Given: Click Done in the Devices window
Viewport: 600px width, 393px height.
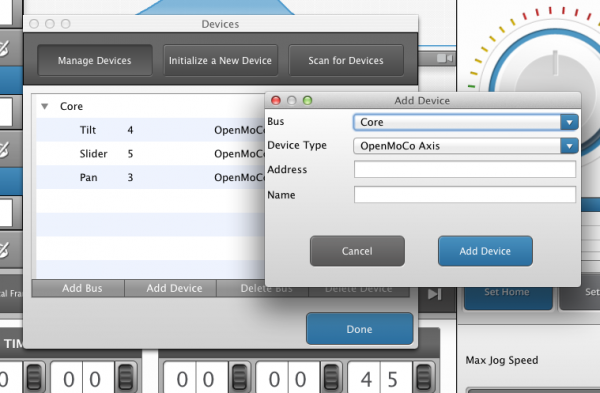Looking at the screenshot, I should click(x=360, y=329).
